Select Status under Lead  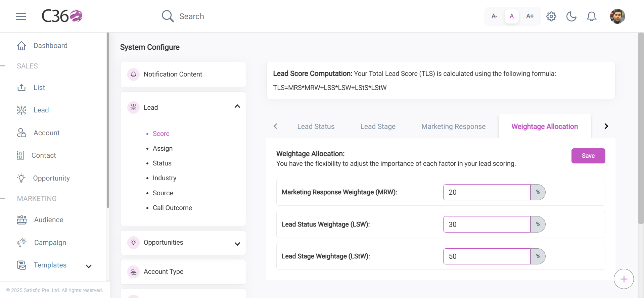tap(162, 163)
